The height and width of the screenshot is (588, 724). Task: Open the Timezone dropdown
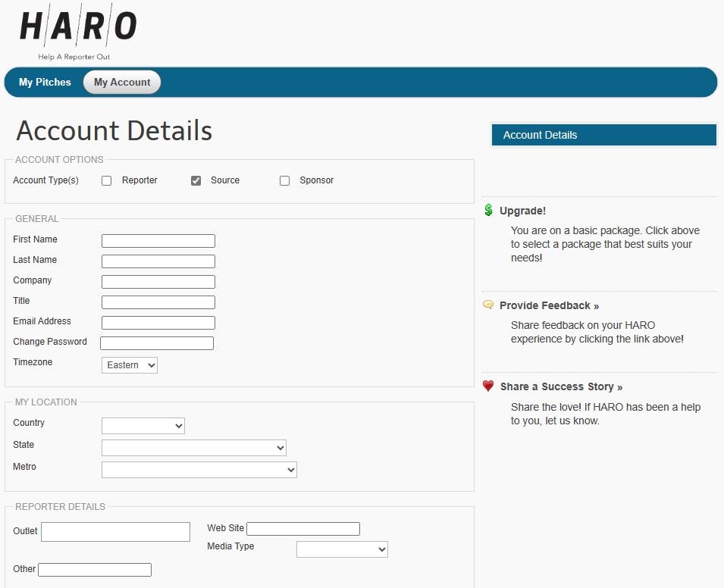[130, 365]
